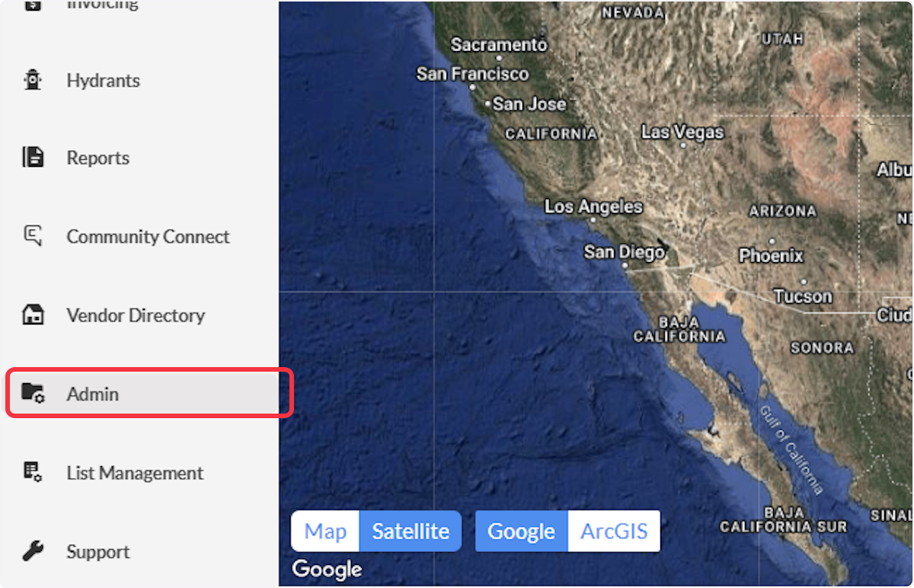Screen dimensions: 914x588
Task: Click the Support wrench icon
Action: (33, 551)
